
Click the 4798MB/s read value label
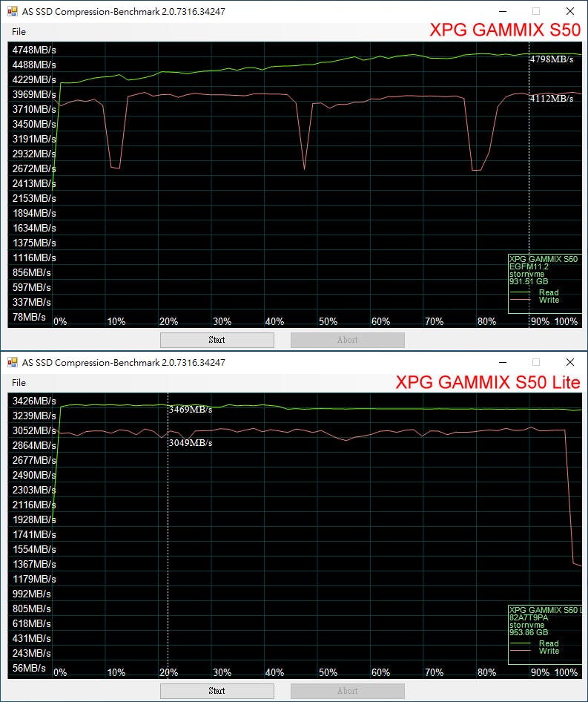552,59
